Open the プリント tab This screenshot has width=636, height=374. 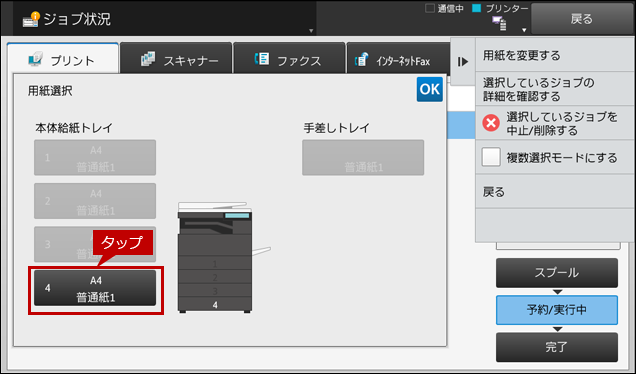pos(63,59)
